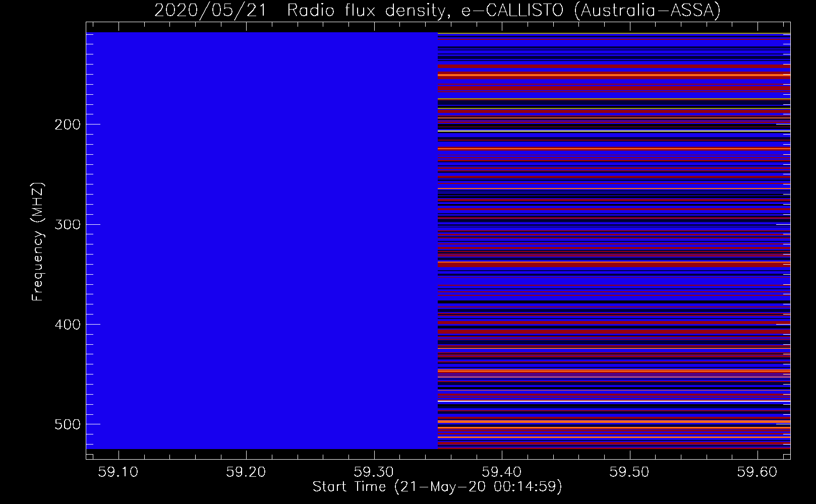
Task: Click the 59.20 time tick label
Action: click(246, 472)
